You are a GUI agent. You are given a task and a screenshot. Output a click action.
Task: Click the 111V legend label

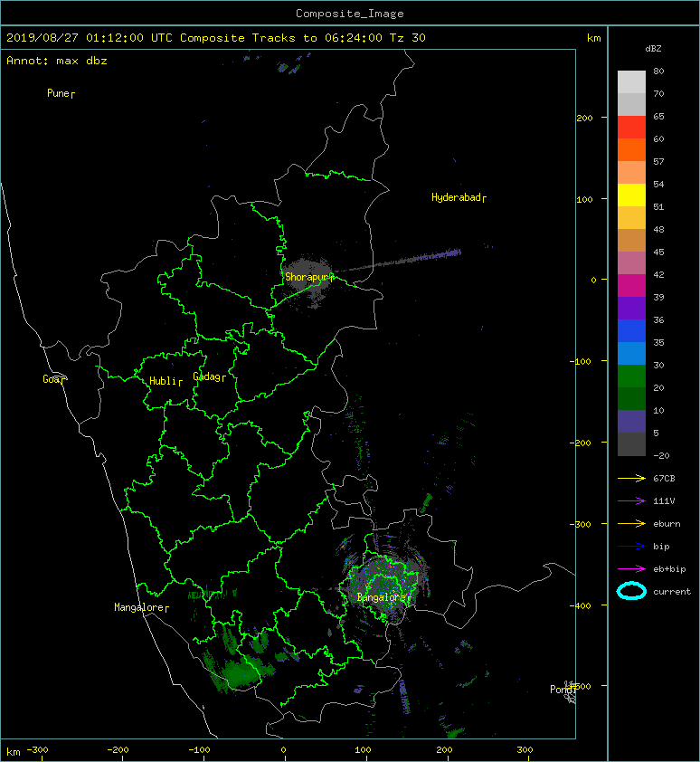pyautogui.click(x=664, y=501)
